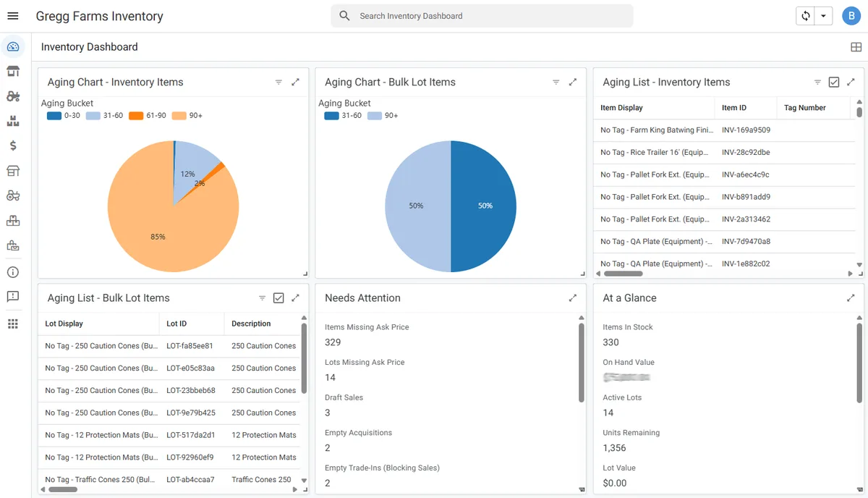The width and height of the screenshot is (868, 498).
Task: Open the dropdown arrow beside refresh button
Action: pos(824,16)
